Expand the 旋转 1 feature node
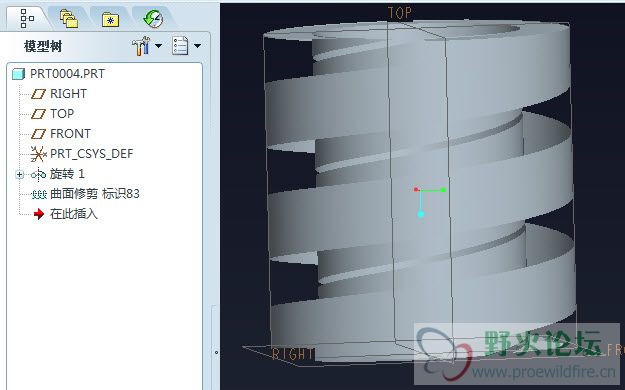This screenshot has height=390, width=625. click(x=19, y=174)
